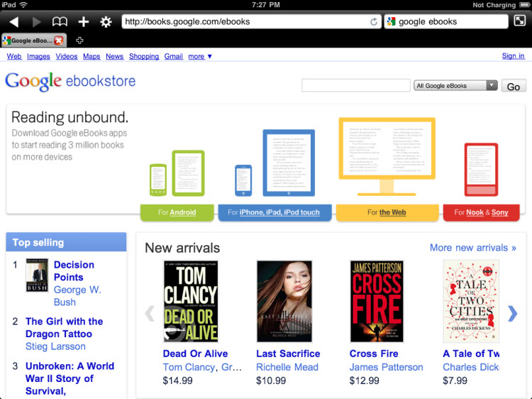Open Stieg Larsson author link
The height and width of the screenshot is (399, 532).
point(55,346)
